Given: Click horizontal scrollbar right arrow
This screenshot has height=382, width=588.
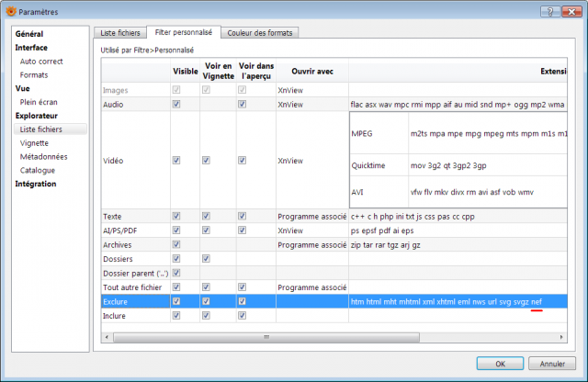Looking at the screenshot, I should (x=561, y=337).
